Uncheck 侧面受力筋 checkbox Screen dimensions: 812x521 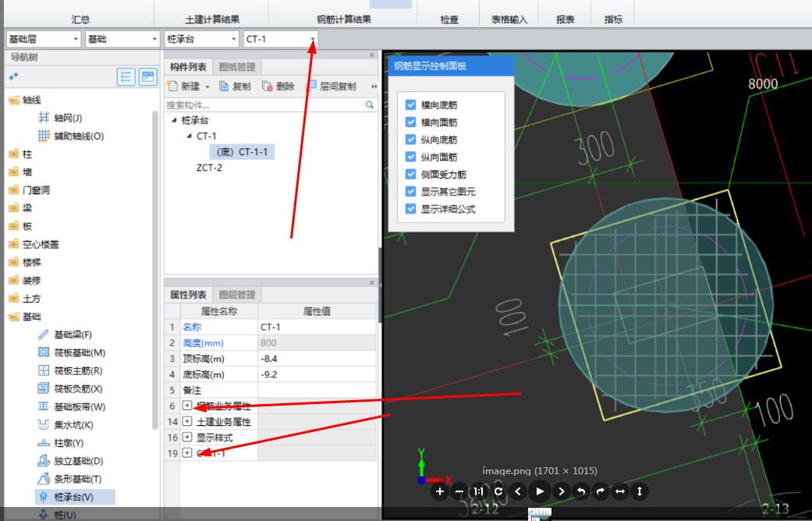(x=410, y=174)
